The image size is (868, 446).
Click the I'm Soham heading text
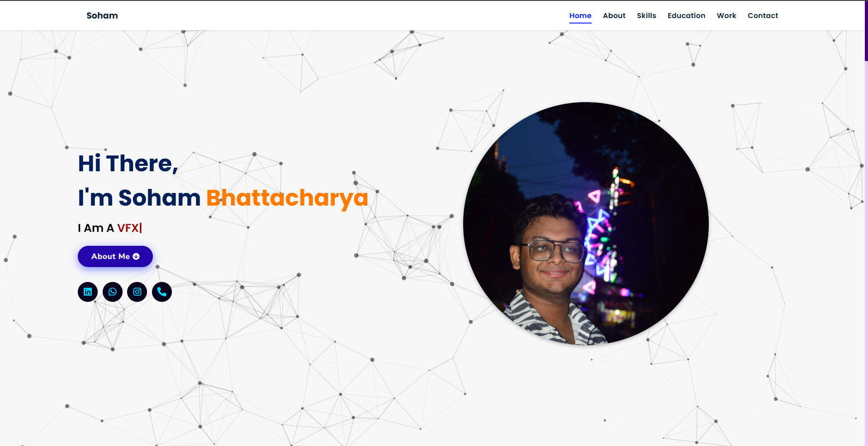pos(139,198)
